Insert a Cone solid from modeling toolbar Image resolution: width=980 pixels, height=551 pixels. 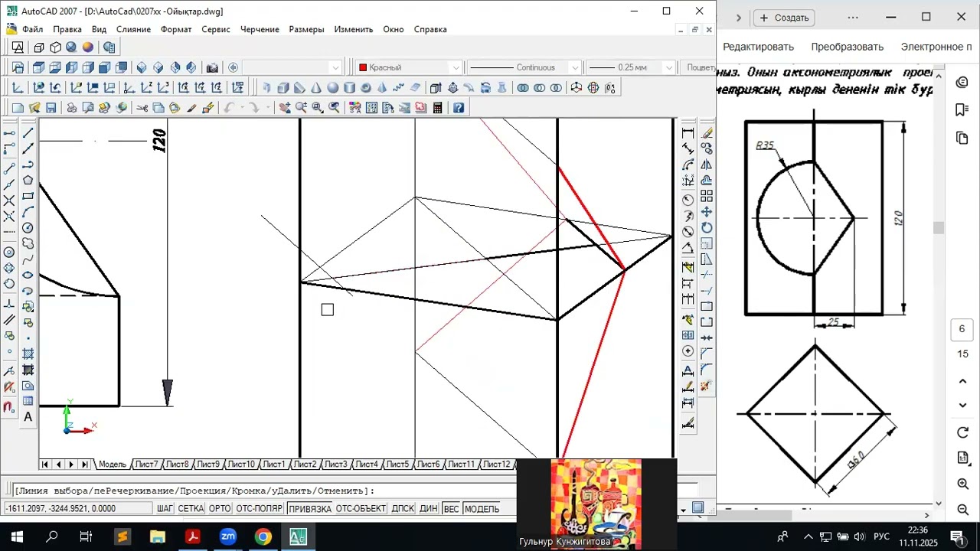pyautogui.click(x=315, y=88)
